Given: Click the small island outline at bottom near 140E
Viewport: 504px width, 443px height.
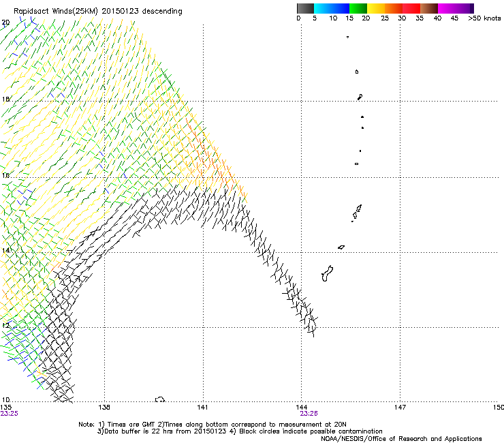Looking at the screenshot, I should point(160,399).
